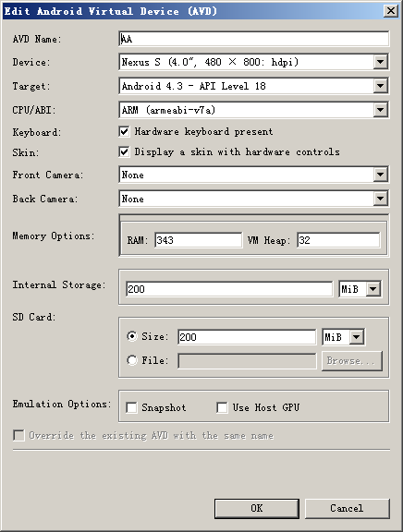This screenshot has height=532, width=403.
Task: Click the VM Heap input field
Action: [338, 240]
